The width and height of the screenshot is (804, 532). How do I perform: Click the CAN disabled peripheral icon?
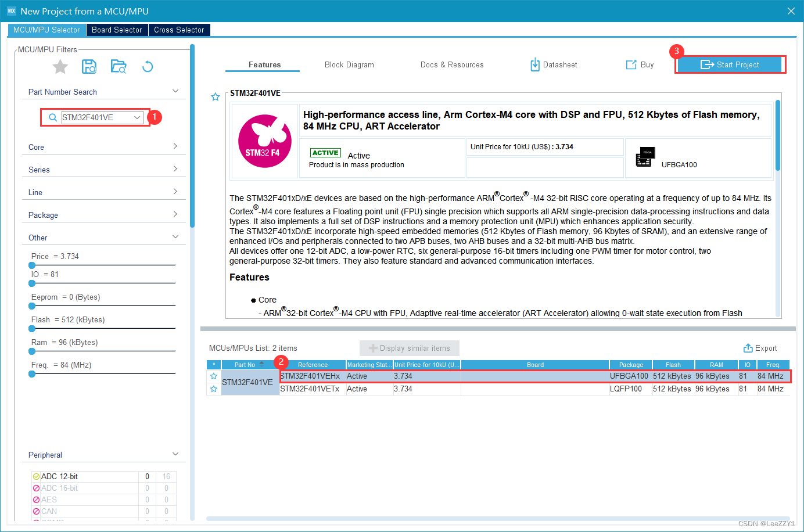pos(36,512)
